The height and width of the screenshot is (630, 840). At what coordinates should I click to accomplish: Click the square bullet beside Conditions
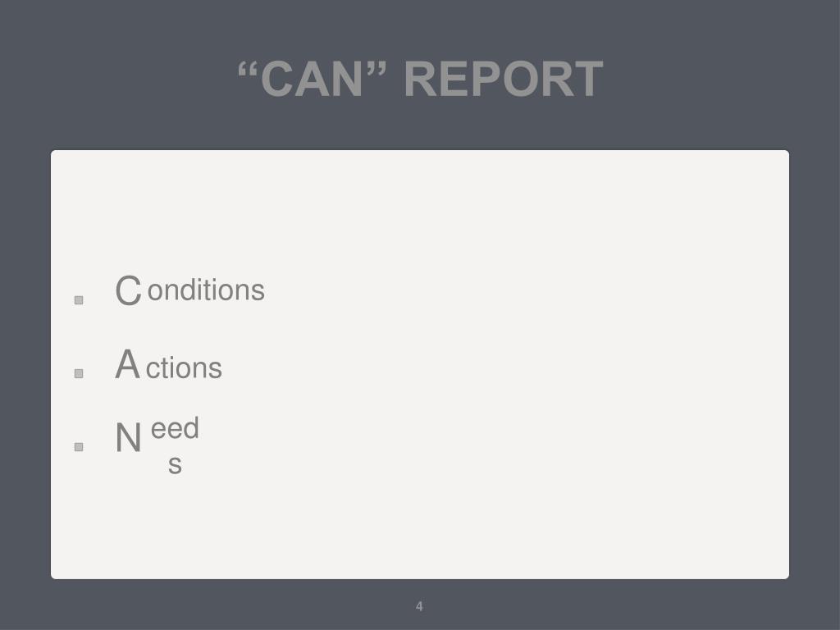[x=79, y=300]
